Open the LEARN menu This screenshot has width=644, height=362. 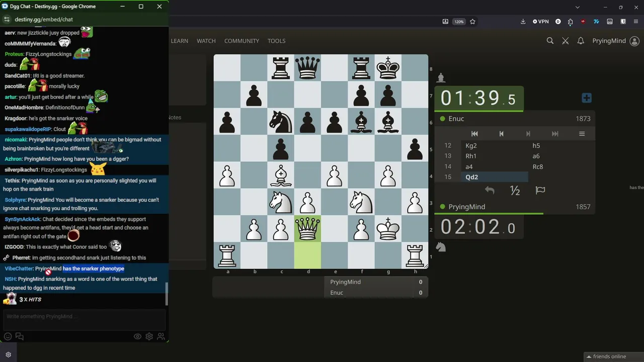[180, 41]
